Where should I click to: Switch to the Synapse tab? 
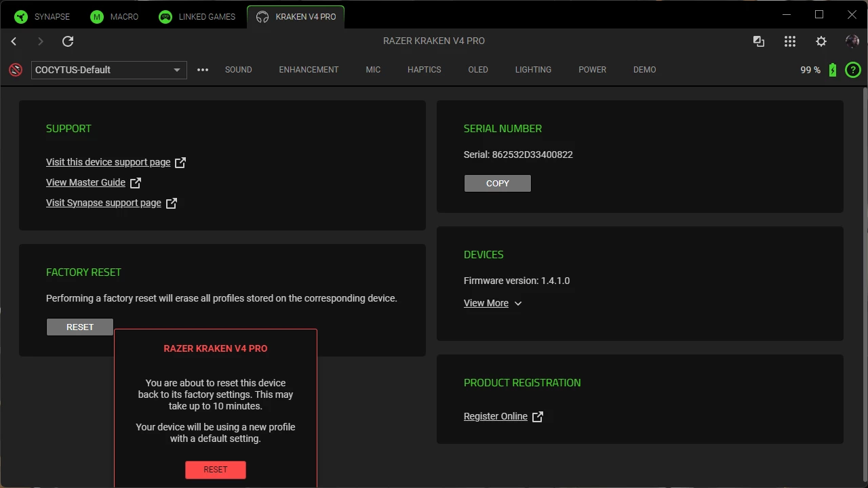42,17
